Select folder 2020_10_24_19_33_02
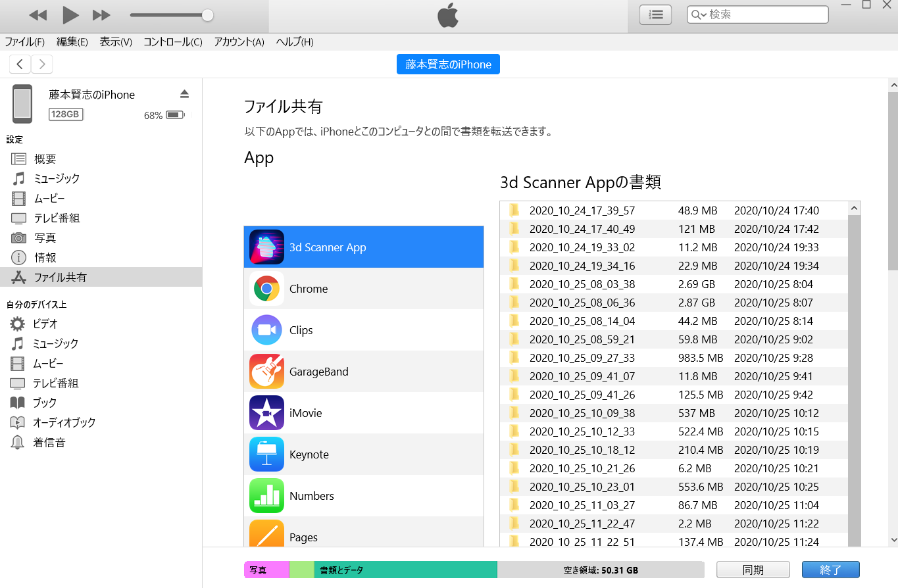This screenshot has height=588, width=898. click(674, 247)
